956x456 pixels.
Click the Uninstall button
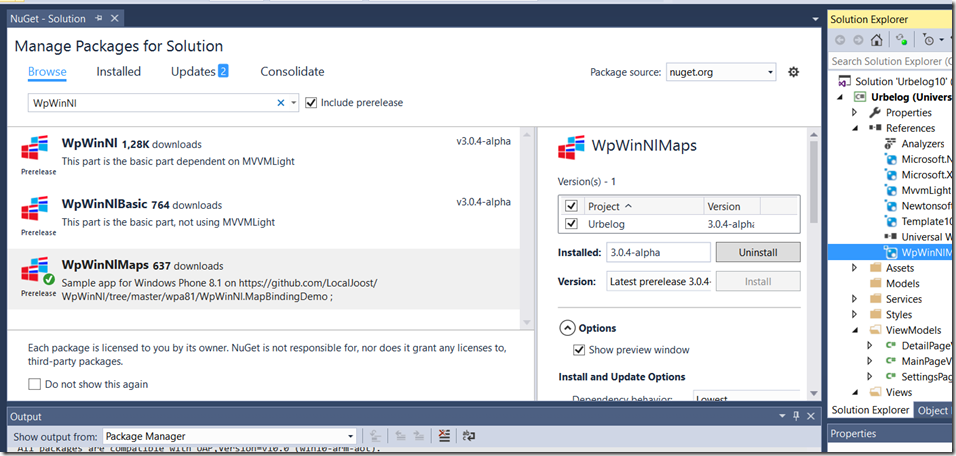tap(757, 253)
